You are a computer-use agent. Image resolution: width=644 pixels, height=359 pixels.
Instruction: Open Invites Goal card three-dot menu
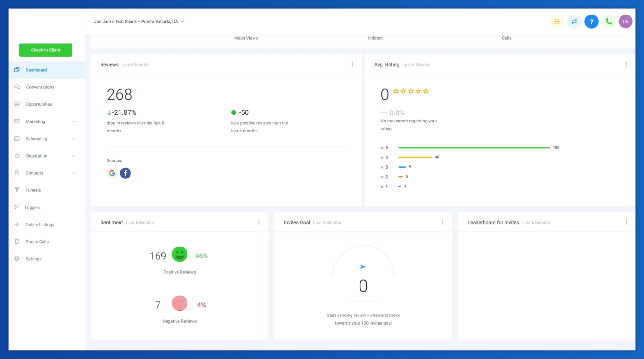[x=443, y=222]
